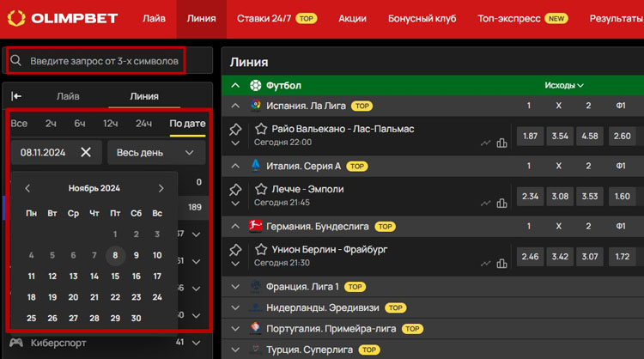Image resolution: width=644 pixels, height=359 pixels.
Task: Open the Лайв top menu item
Action: pos(154,19)
